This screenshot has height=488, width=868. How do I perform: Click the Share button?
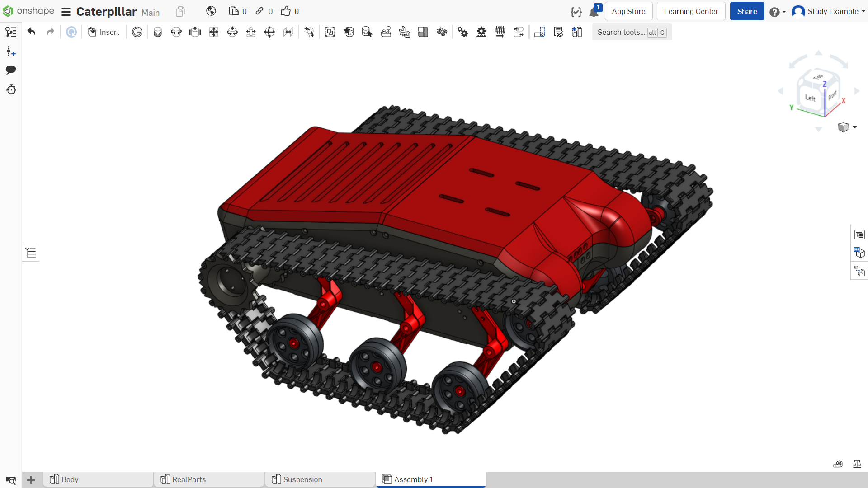[747, 11]
